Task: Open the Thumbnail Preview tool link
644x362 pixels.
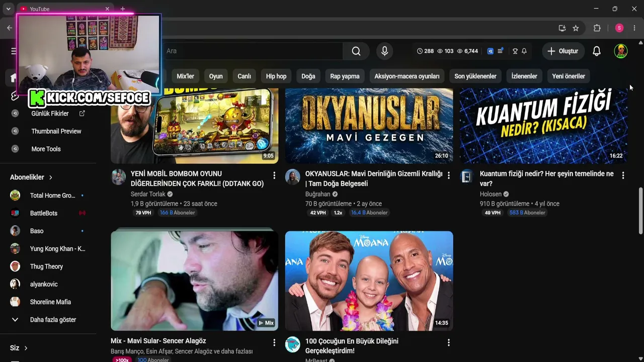Action: [x=56, y=131]
